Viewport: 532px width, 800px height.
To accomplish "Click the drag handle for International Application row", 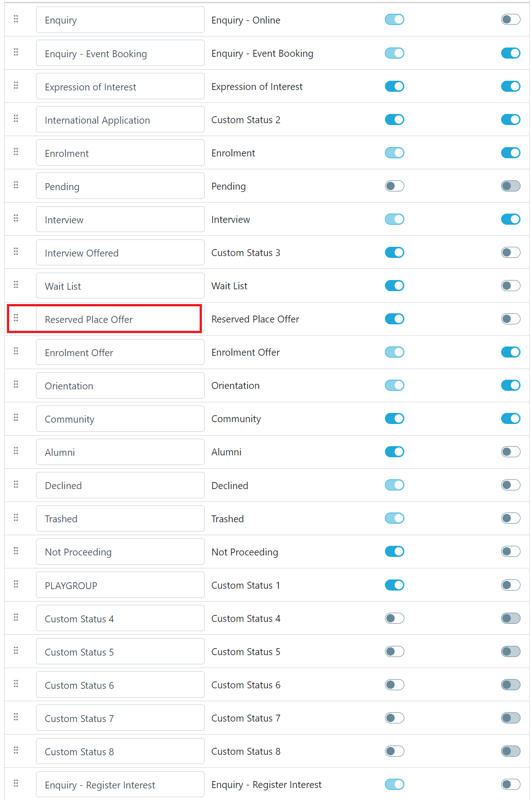I will (x=16, y=119).
